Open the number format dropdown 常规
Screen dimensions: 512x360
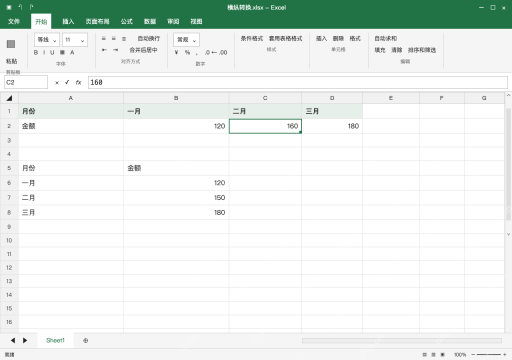pyautogui.click(x=186, y=40)
